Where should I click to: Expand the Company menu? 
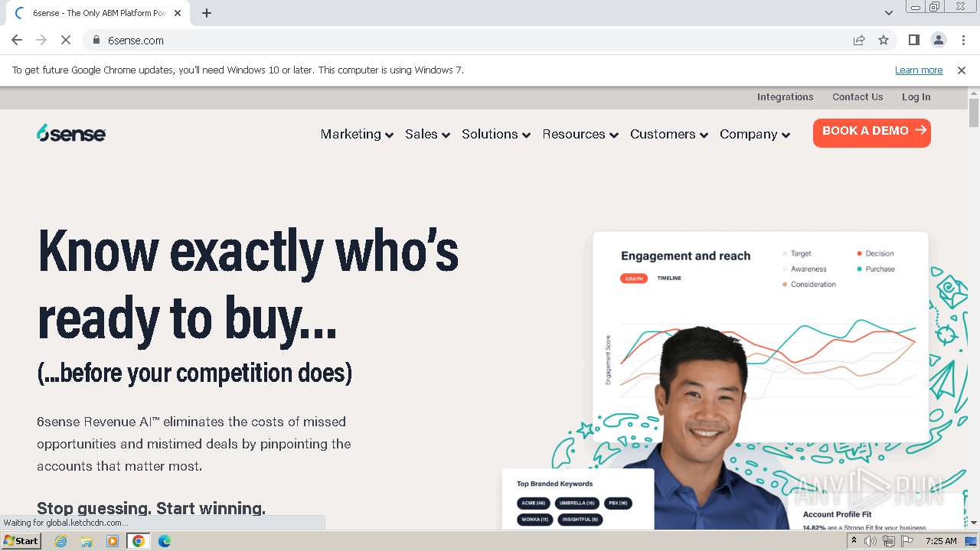(755, 134)
